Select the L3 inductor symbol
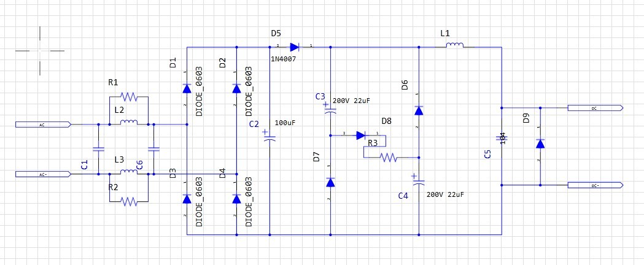Screen dimensions: 644x265 pyautogui.click(x=128, y=172)
